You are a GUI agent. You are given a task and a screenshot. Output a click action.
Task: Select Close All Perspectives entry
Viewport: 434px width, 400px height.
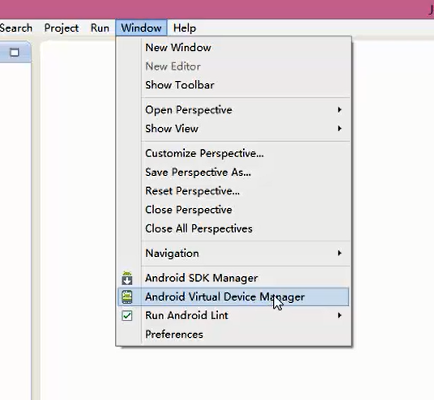click(x=233, y=229)
